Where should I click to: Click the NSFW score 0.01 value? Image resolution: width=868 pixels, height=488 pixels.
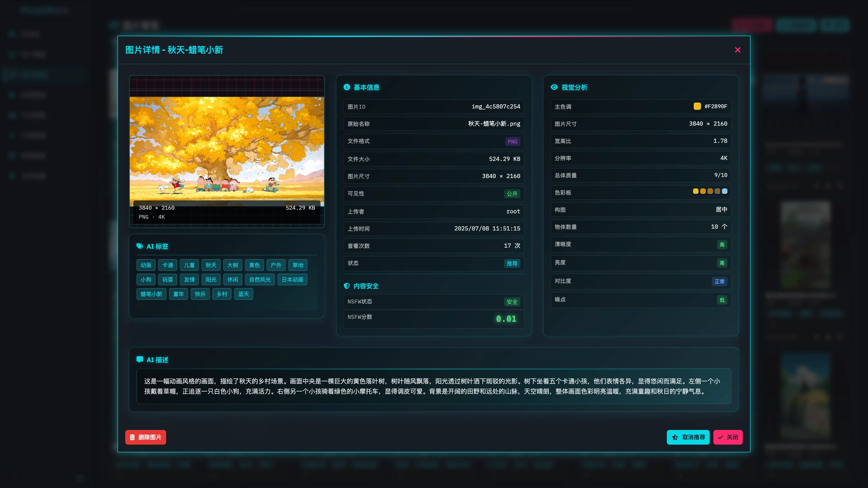click(506, 319)
